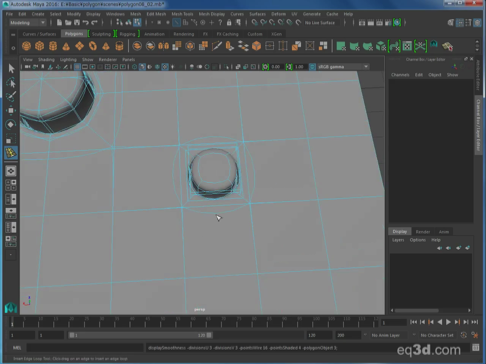Activate the Rotate tool

click(x=11, y=124)
